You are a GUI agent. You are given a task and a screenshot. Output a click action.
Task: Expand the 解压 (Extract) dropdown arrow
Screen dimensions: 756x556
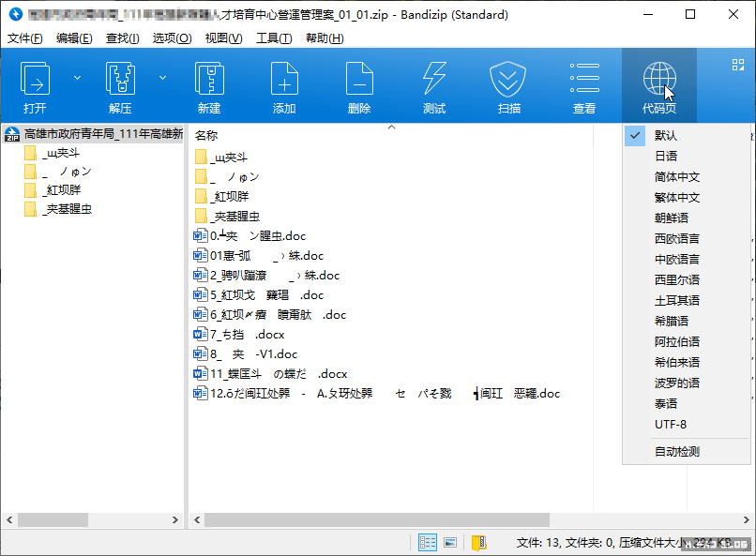click(x=162, y=77)
